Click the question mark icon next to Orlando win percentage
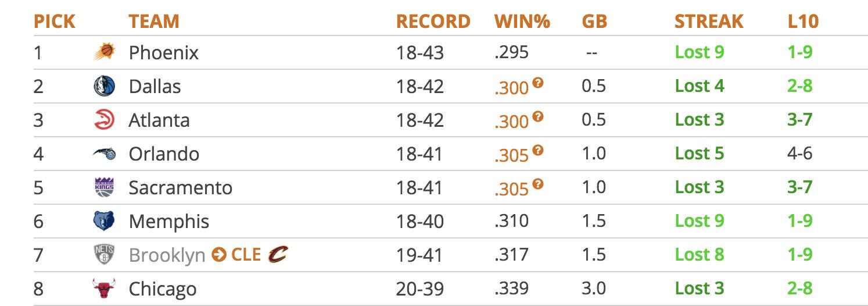868x306 pixels. [538, 151]
